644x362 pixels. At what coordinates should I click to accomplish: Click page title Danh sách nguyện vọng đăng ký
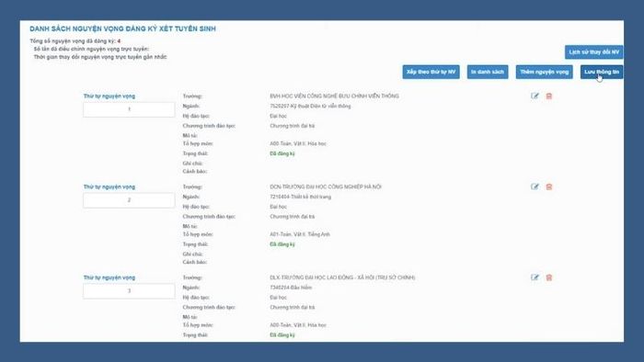pos(122,28)
